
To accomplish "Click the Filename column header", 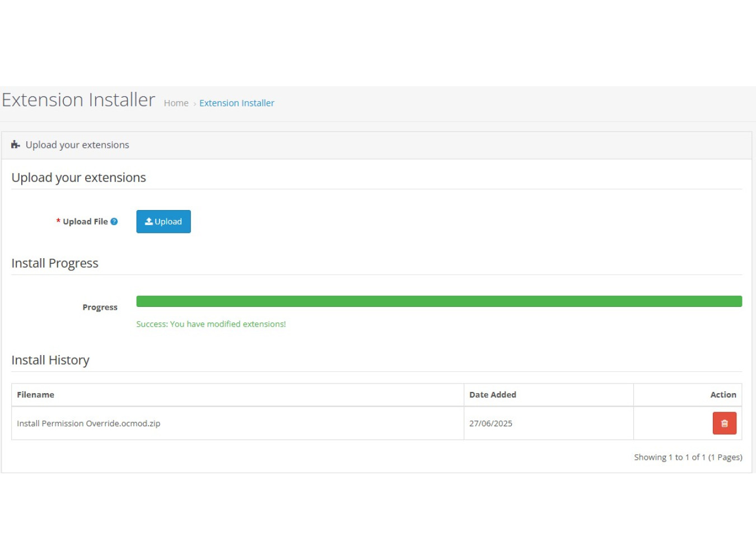I will 35,395.
